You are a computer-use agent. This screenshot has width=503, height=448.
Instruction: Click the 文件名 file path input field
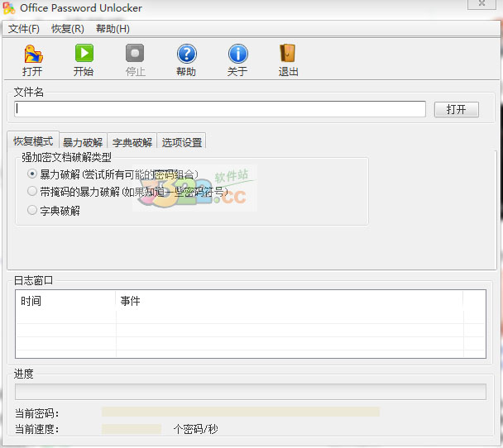tap(220, 109)
